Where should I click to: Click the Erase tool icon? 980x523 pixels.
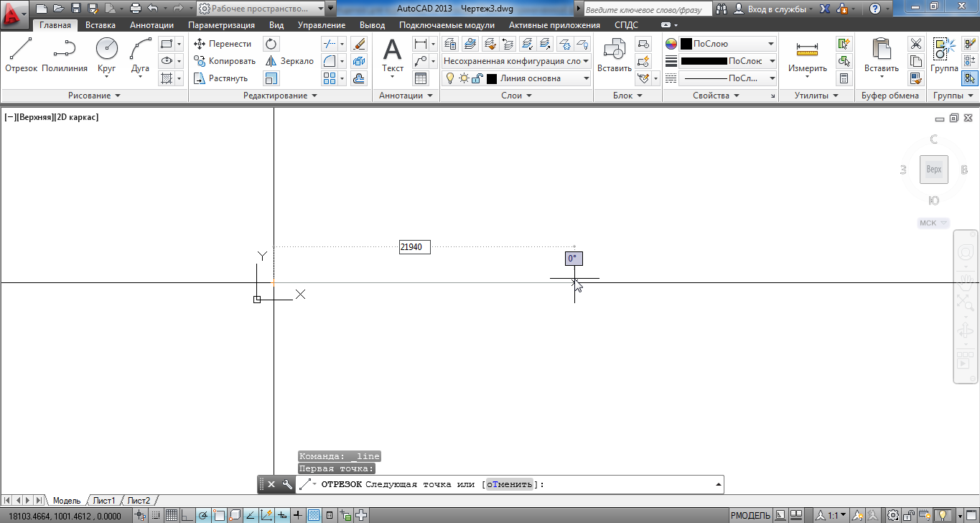tap(360, 44)
